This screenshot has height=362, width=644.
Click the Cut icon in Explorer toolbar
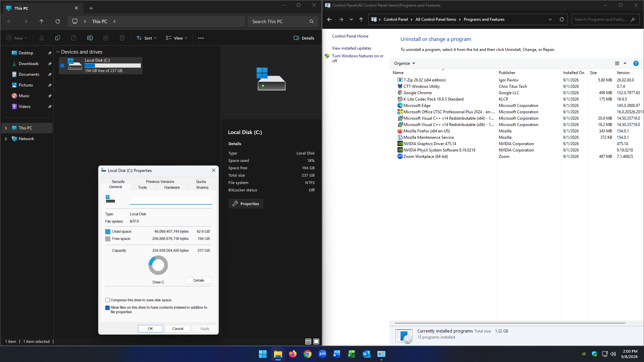[42, 38]
